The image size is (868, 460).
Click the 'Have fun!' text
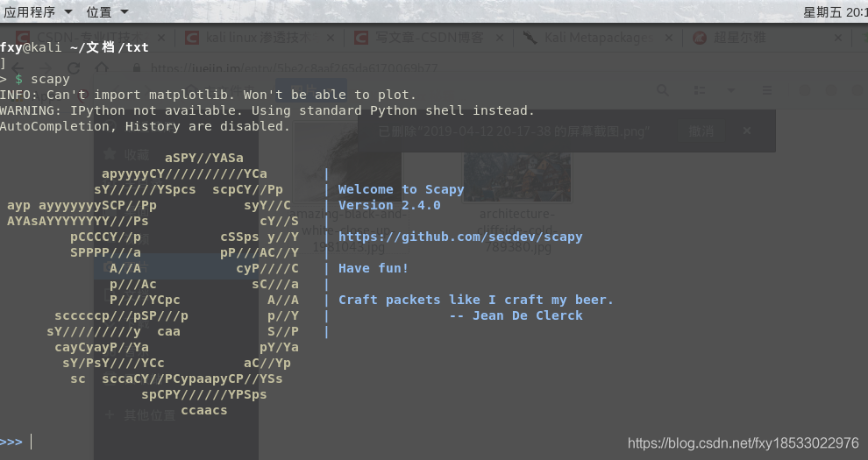click(374, 268)
